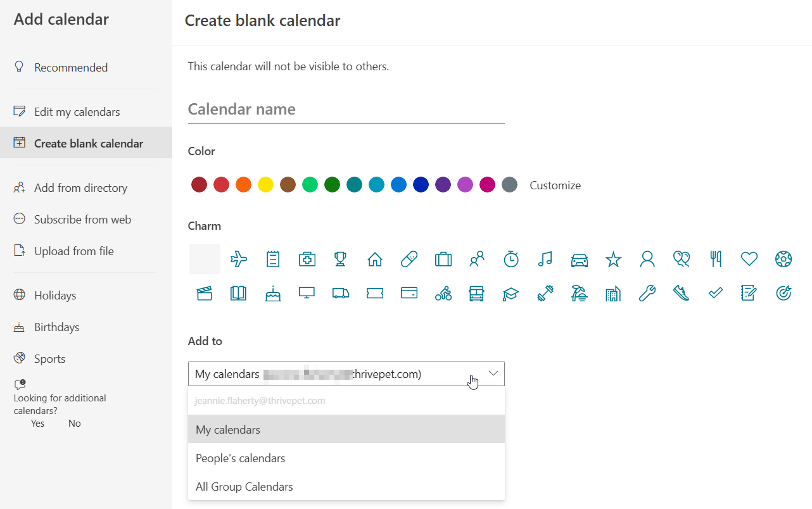Pick the star charm icon

point(613,259)
